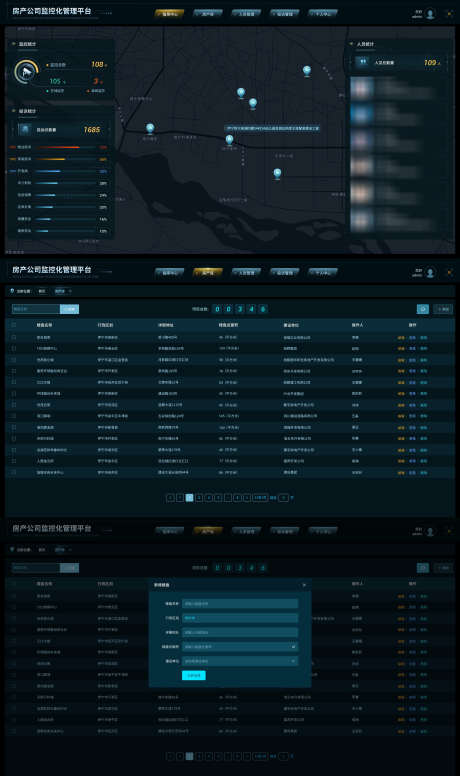Click the red top progress bar in statistics
Viewport: 460px width, 776px height.
pos(58,147)
